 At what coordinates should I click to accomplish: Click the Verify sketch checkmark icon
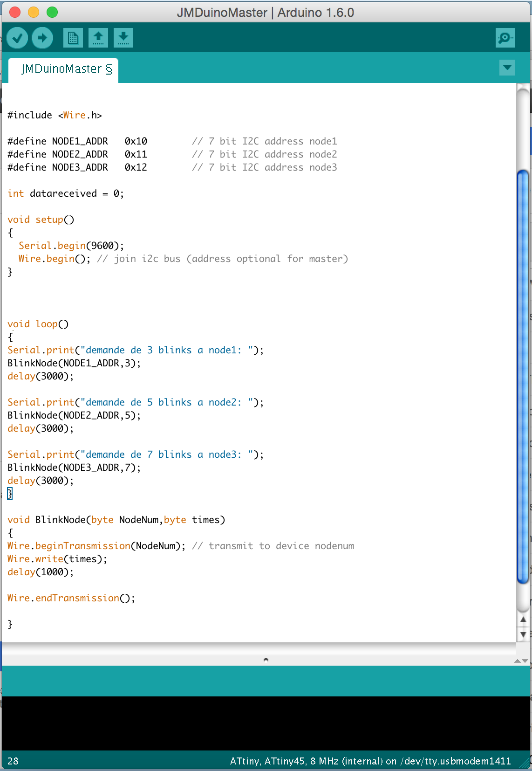click(17, 38)
